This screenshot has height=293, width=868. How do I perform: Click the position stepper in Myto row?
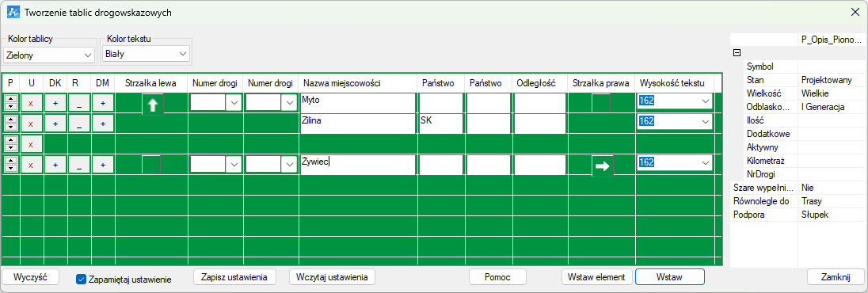(x=11, y=103)
